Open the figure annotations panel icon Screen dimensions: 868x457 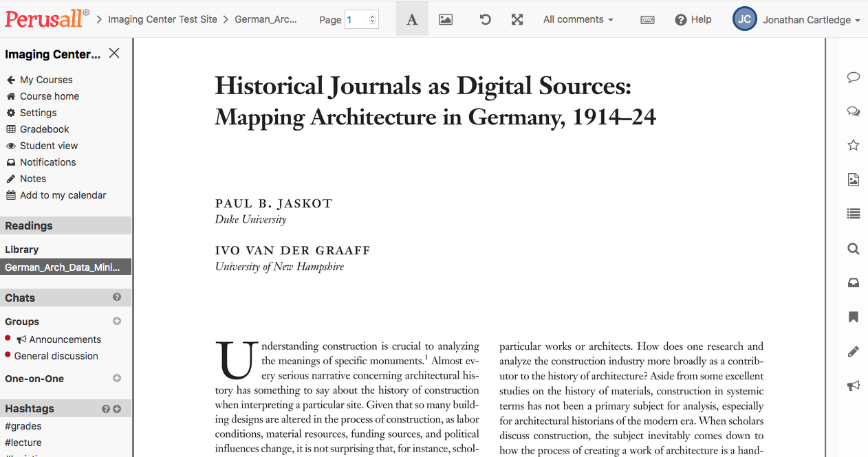pos(854,180)
